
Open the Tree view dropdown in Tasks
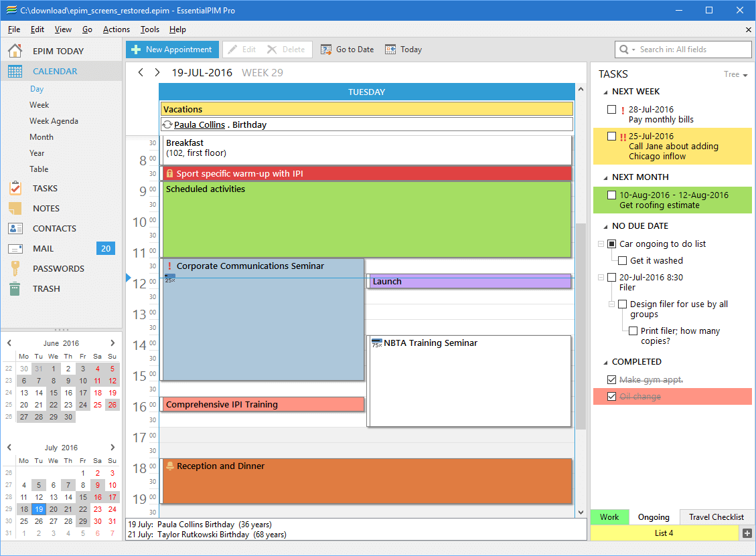735,74
